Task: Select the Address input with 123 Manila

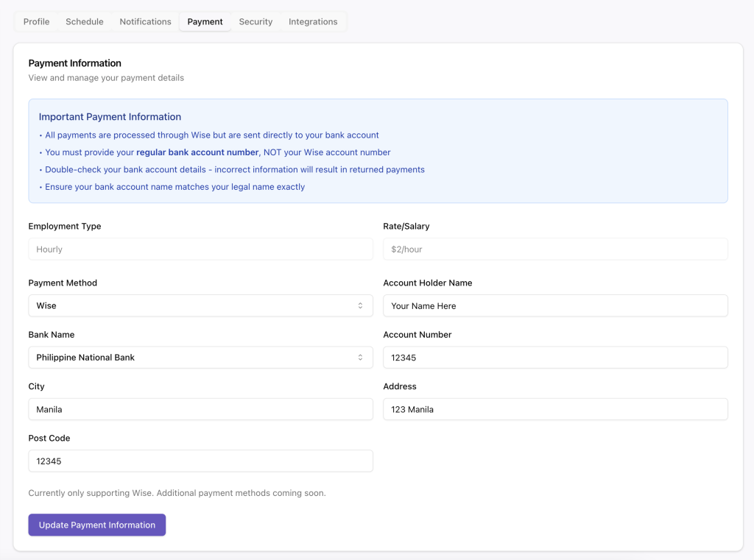Action: [x=555, y=409]
